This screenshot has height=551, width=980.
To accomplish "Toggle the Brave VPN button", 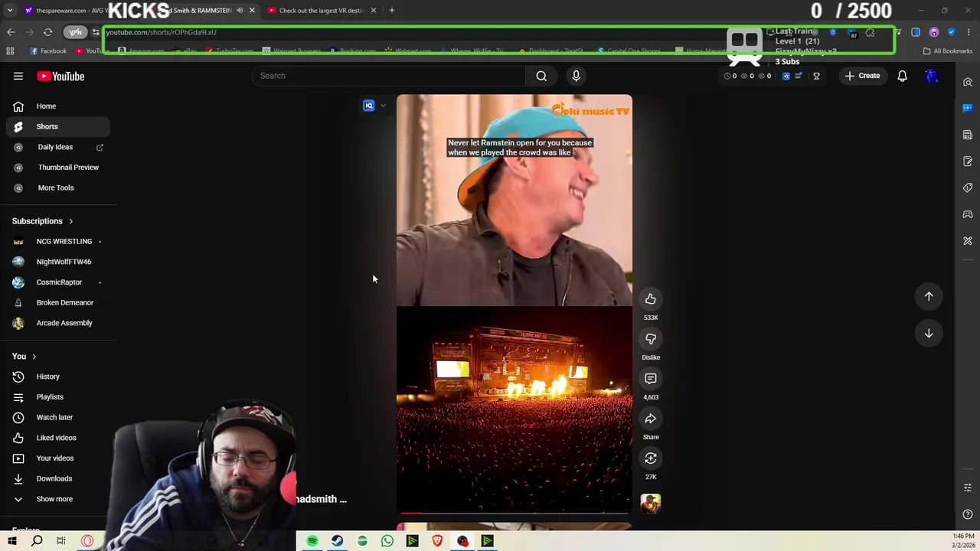I will 76,32.
